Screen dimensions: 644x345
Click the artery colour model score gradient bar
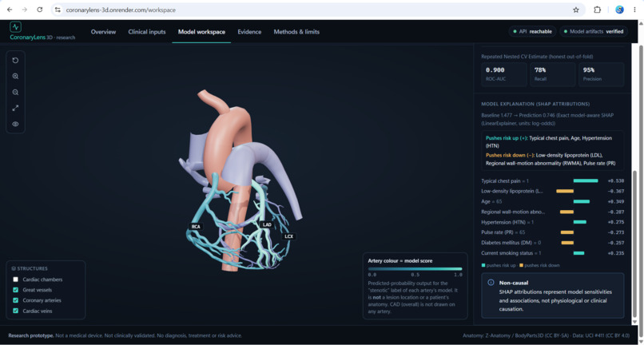coord(415,268)
